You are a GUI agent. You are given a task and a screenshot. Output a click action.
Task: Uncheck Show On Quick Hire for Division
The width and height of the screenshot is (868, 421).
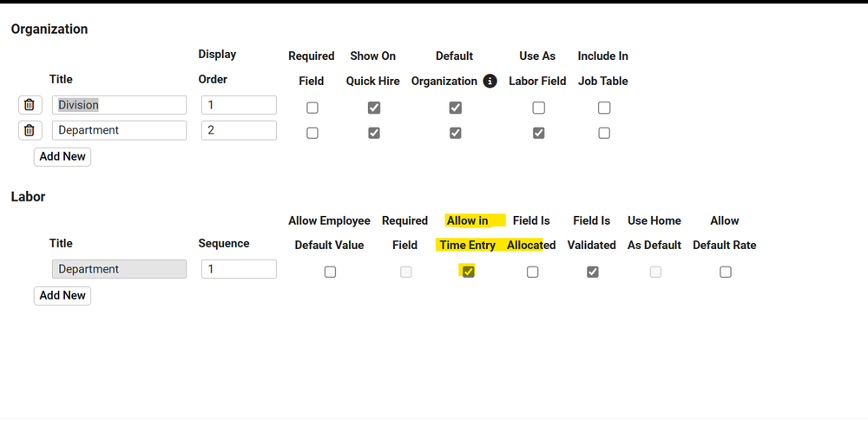coord(374,108)
